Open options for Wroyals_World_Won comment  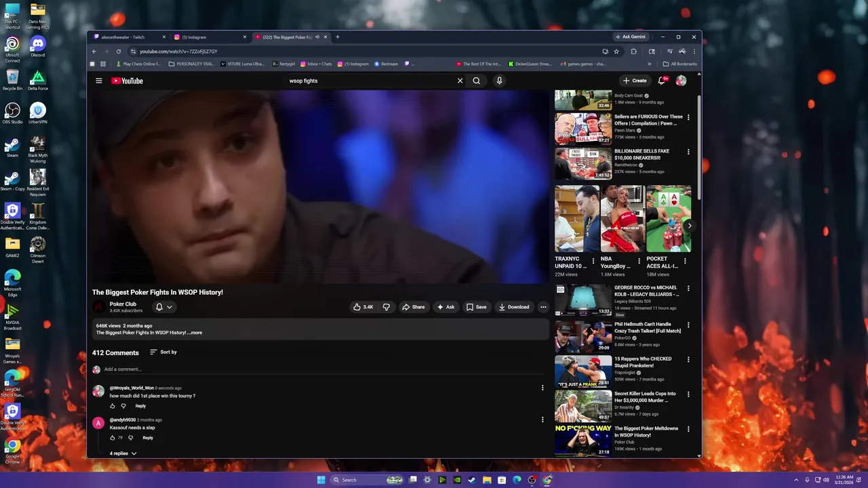[542, 388]
